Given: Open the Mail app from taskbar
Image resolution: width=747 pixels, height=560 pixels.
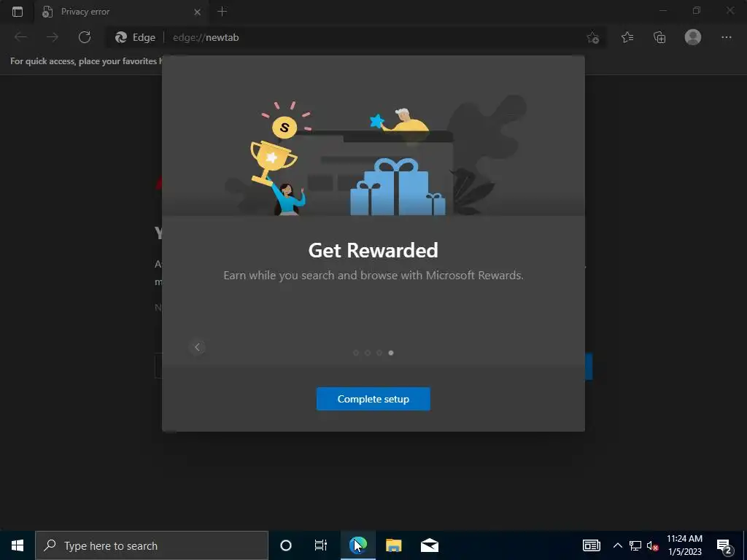Looking at the screenshot, I should pyautogui.click(x=429, y=545).
